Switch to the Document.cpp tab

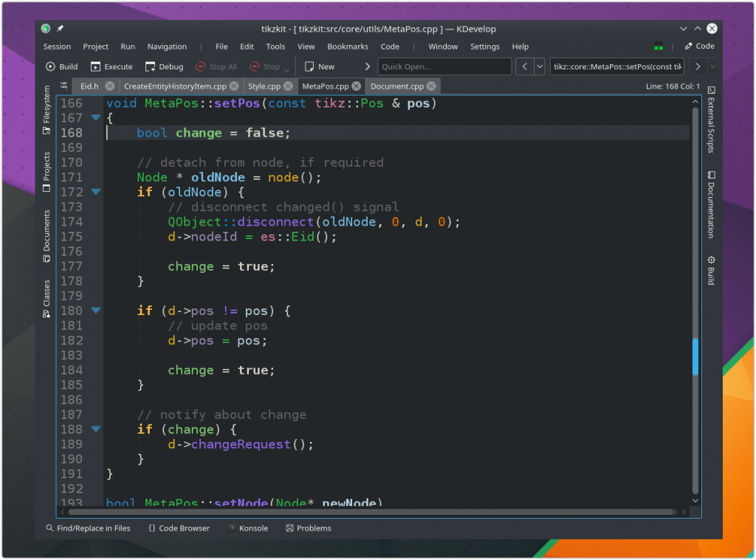[x=396, y=86]
